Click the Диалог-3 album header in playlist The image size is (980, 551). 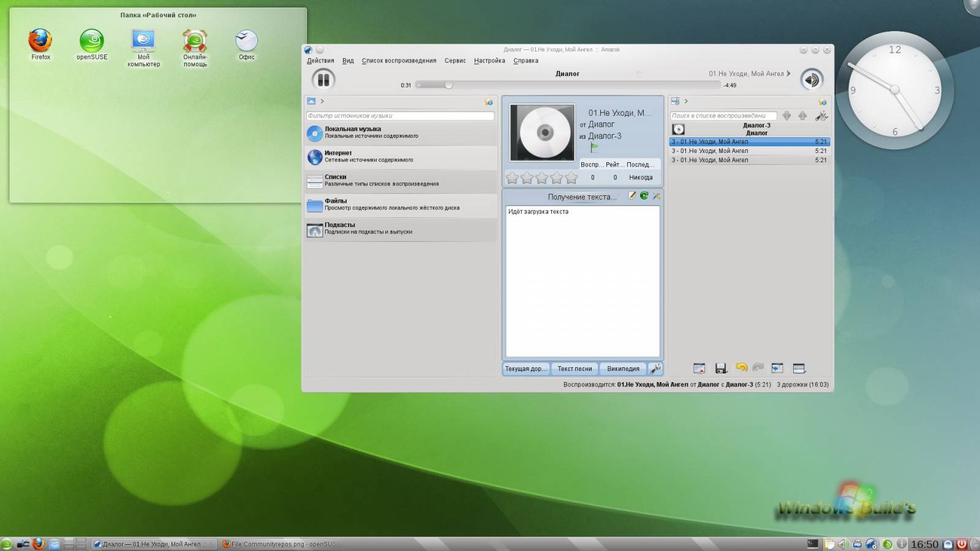[x=750, y=129]
